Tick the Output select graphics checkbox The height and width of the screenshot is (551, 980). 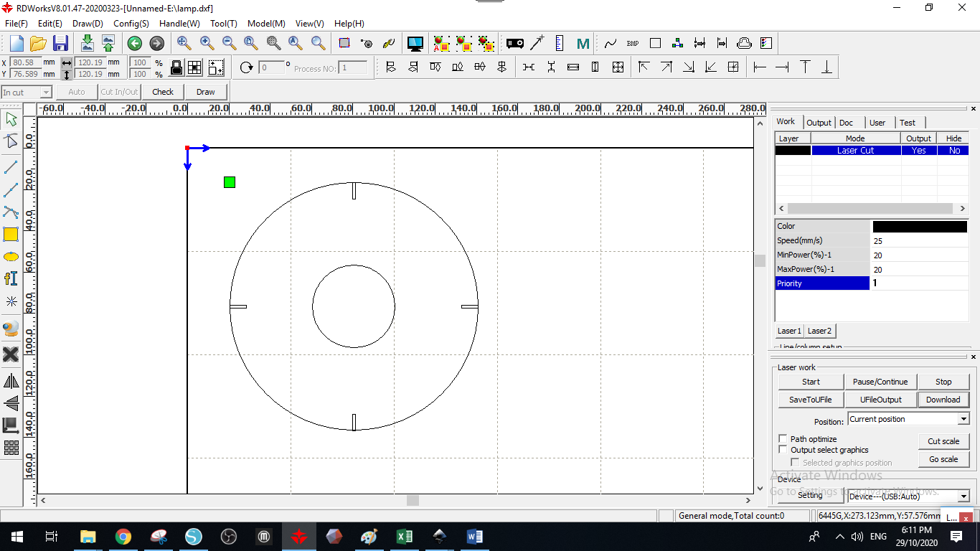(783, 450)
